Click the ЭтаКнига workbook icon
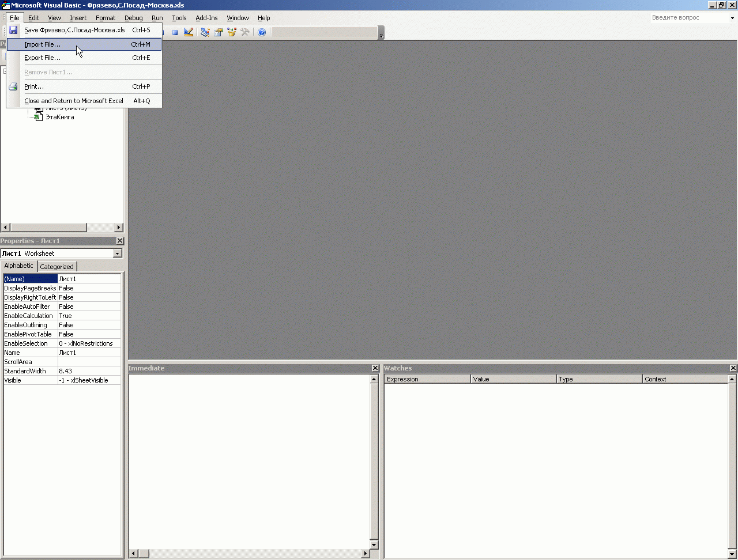The width and height of the screenshot is (738, 560). (x=39, y=117)
